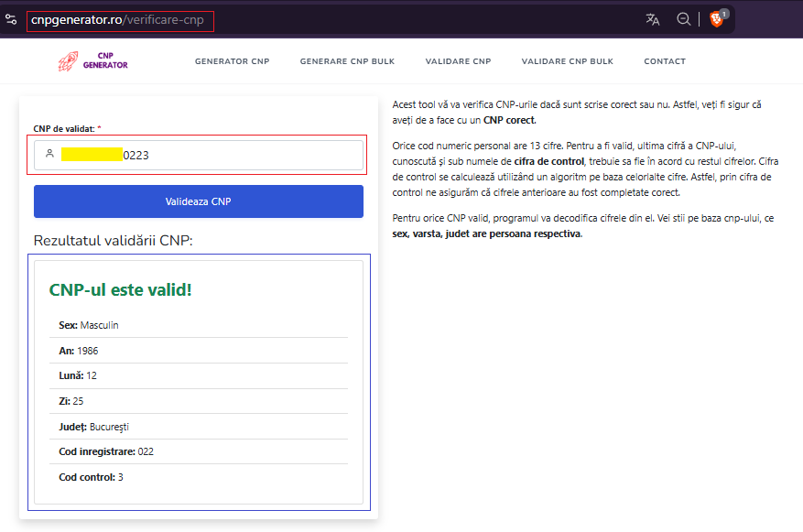The image size is (803, 532).
Task: Select the VALIDARE CNP nav item
Action: pos(458,61)
